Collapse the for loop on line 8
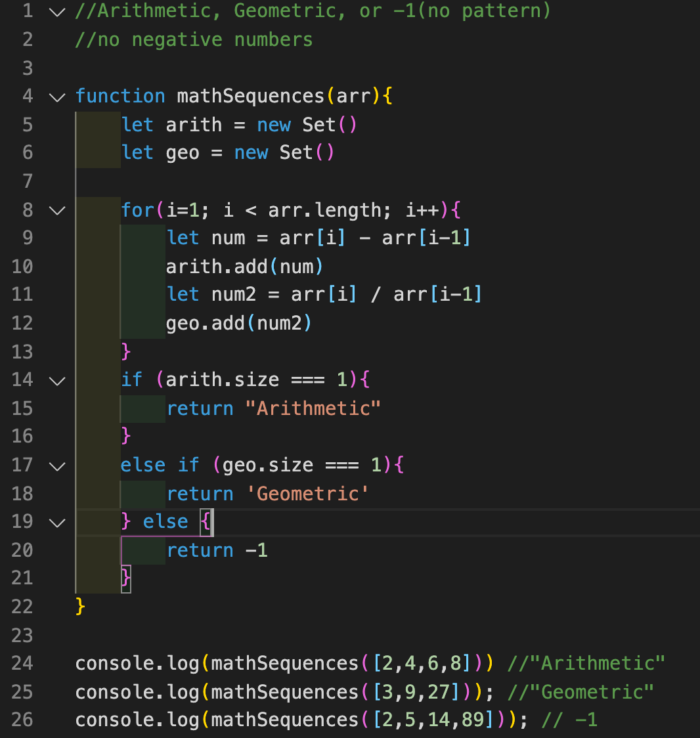The height and width of the screenshot is (738, 700). (56, 210)
